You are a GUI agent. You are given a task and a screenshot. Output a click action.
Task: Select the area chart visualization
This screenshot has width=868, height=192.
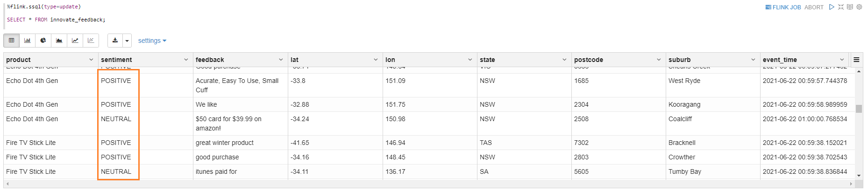pyautogui.click(x=59, y=41)
